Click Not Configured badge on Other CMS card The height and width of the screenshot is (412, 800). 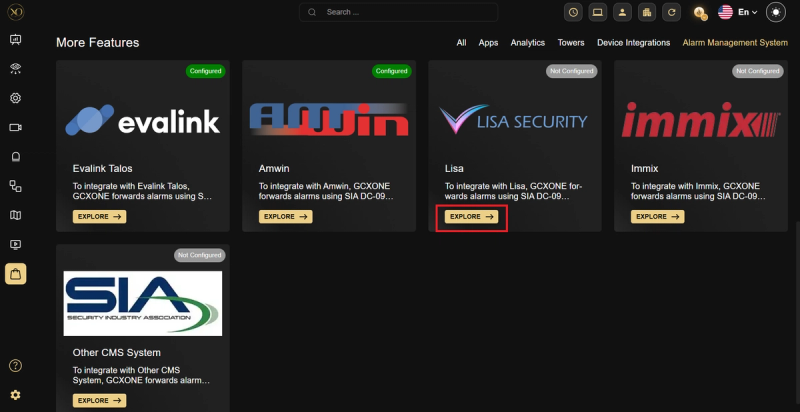pos(199,255)
